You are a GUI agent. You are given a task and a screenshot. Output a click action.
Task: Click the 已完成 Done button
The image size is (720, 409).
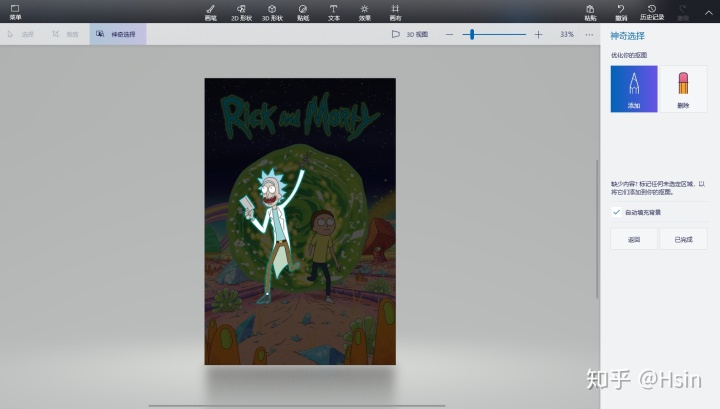(x=683, y=239)
